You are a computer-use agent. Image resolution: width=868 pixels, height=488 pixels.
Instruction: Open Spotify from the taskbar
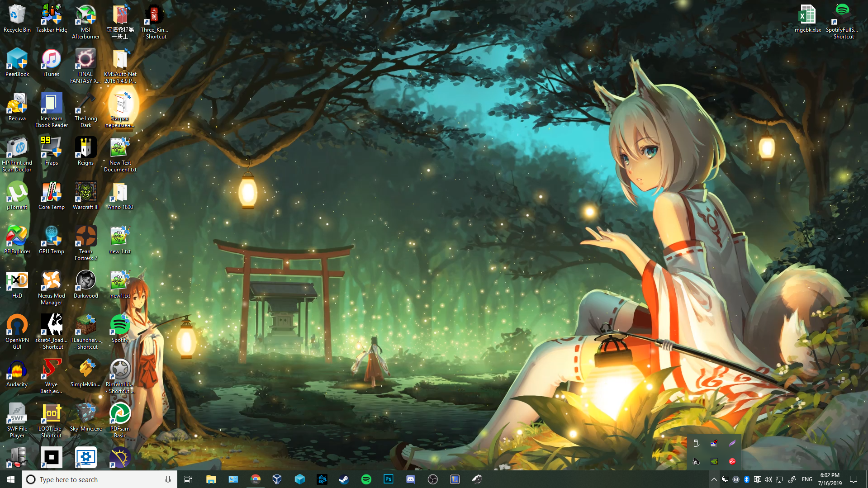366,479
